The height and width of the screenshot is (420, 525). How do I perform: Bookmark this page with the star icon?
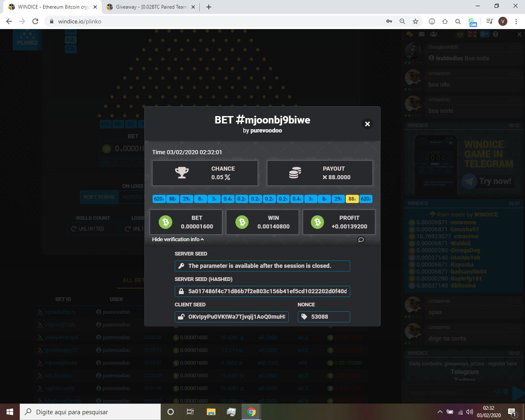415,21
